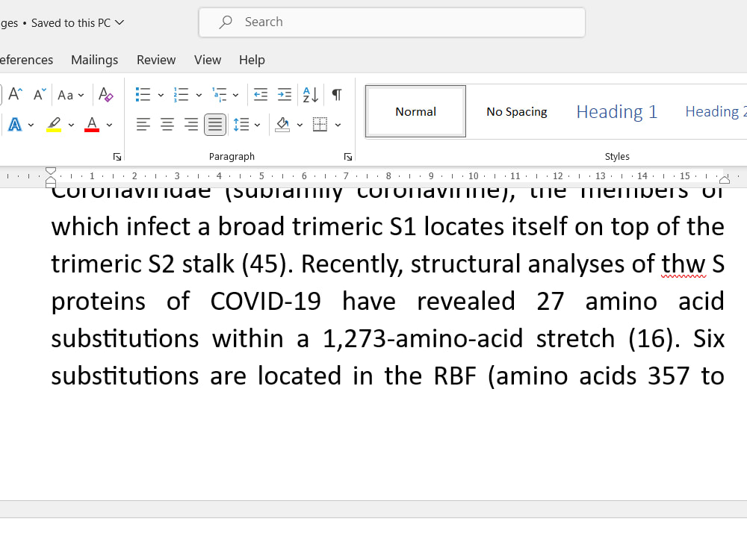Shrink font size with the smaller A icon

tap(40, 94)
